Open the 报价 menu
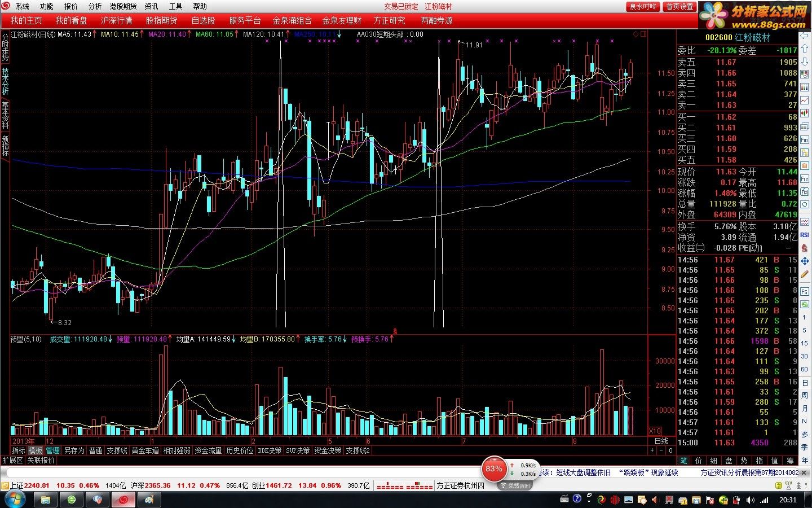 [71, 6]
